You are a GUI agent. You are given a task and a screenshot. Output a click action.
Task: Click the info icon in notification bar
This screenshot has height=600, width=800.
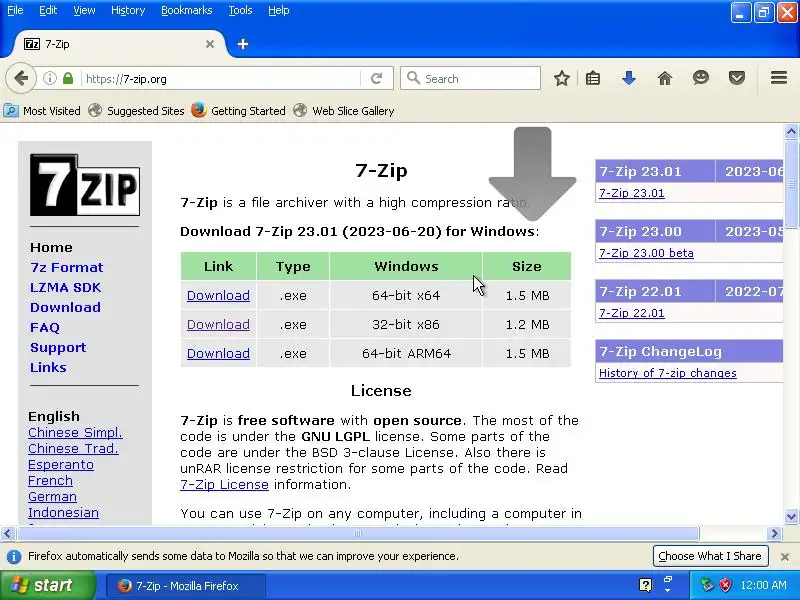tap(14, 557)
